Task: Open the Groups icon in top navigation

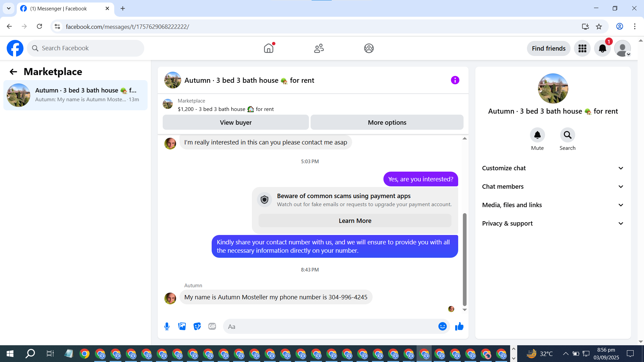Action: pos(369,48)
